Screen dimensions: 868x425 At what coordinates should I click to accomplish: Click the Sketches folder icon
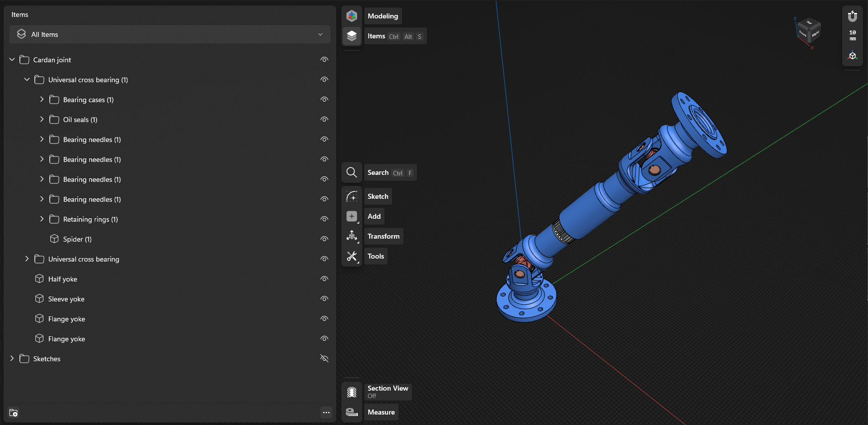click(x=24, y=359)
